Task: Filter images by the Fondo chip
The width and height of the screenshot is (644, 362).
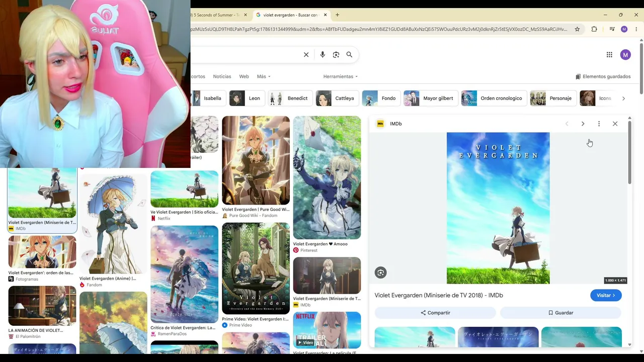Action: coord(381,99)
